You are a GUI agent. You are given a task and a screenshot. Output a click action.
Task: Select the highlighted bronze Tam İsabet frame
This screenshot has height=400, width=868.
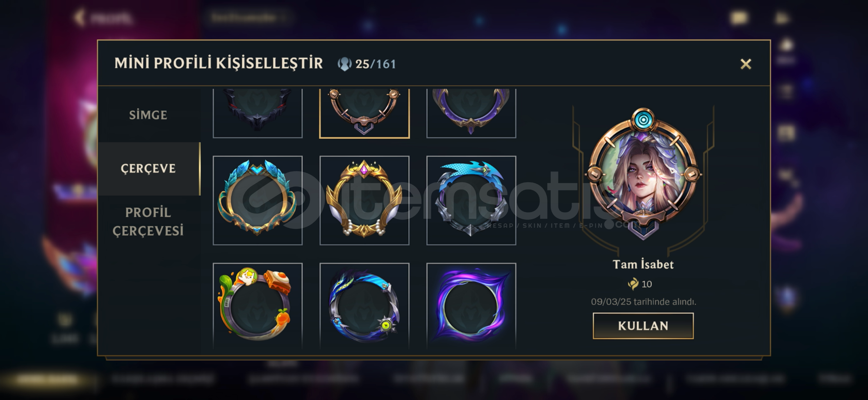click(364, 113)
